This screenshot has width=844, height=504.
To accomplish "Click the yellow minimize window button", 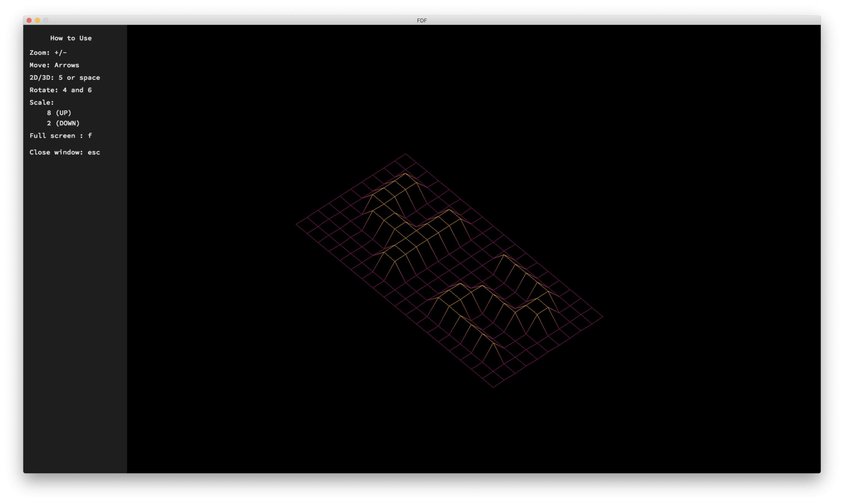I will (37, 20).
